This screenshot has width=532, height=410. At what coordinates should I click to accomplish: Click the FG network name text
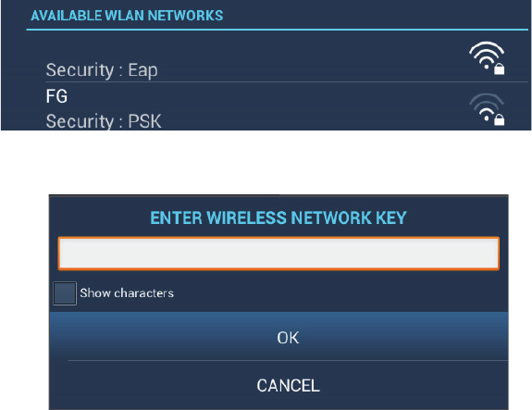click(x=56, y=96)
